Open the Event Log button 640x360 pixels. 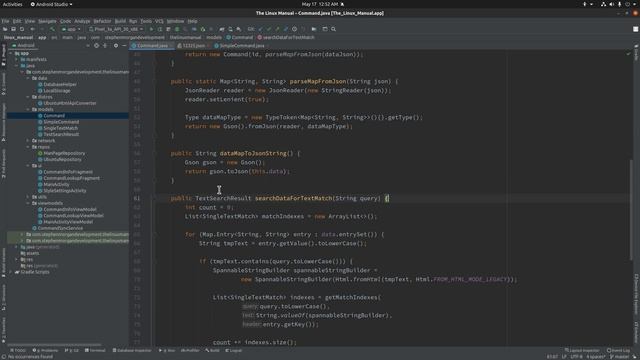coord(619,350)
